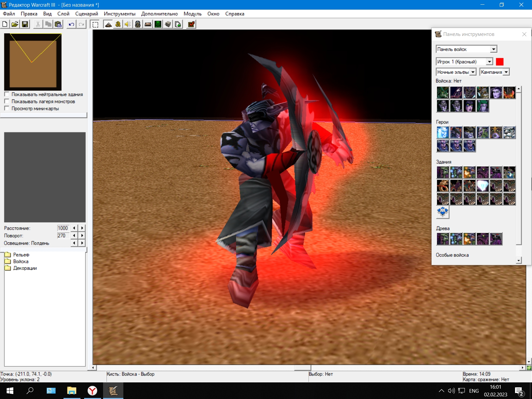Undo the last action
532x399 pixels.
tap(71, 24)
